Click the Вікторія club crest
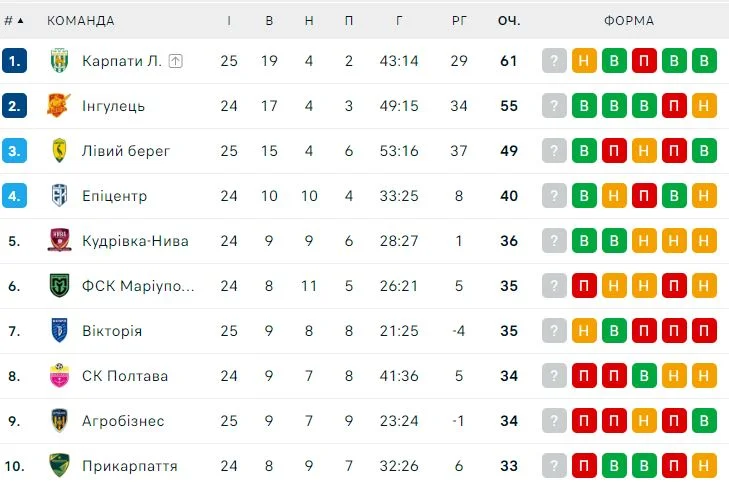Screen dimensions: 729x482 point(59,331)
